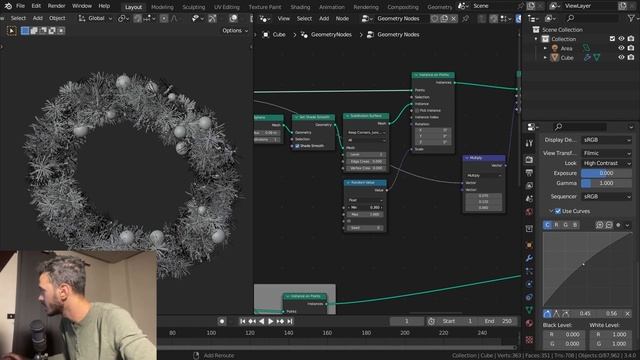Expand the Cube object tree row
This screenshot has width=640, height=360.
pos(545,58)
